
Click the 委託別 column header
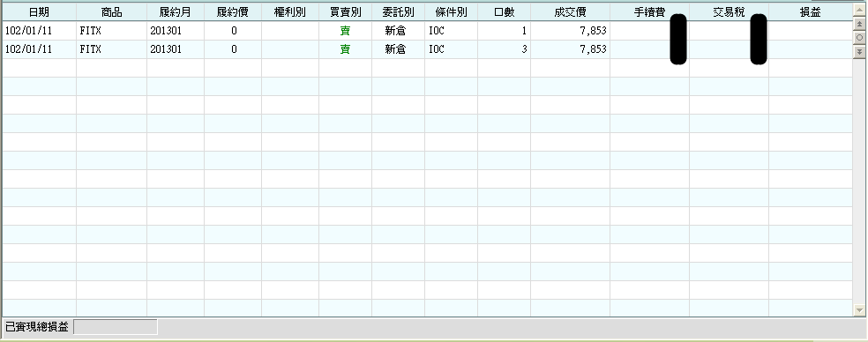(398, 12)
